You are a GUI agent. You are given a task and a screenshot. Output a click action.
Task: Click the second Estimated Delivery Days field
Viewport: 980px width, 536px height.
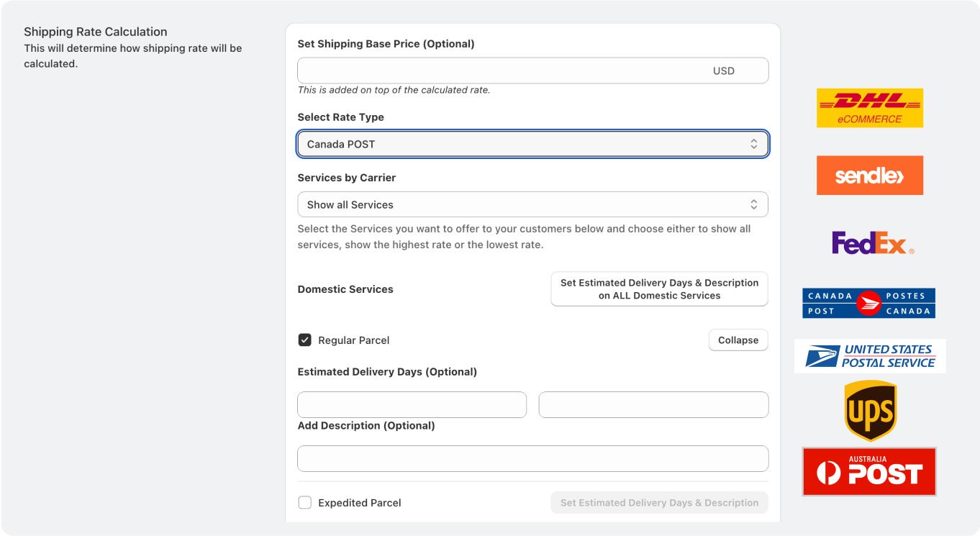coord(653,405)
